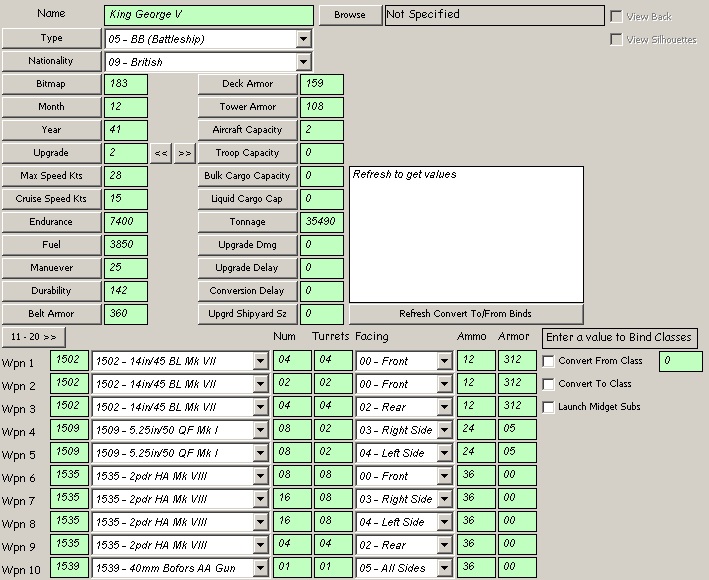Tick the Convert From Class checkbox
Image resolution: width=709 pixels, height=580 pixels.
pos(548,361)
